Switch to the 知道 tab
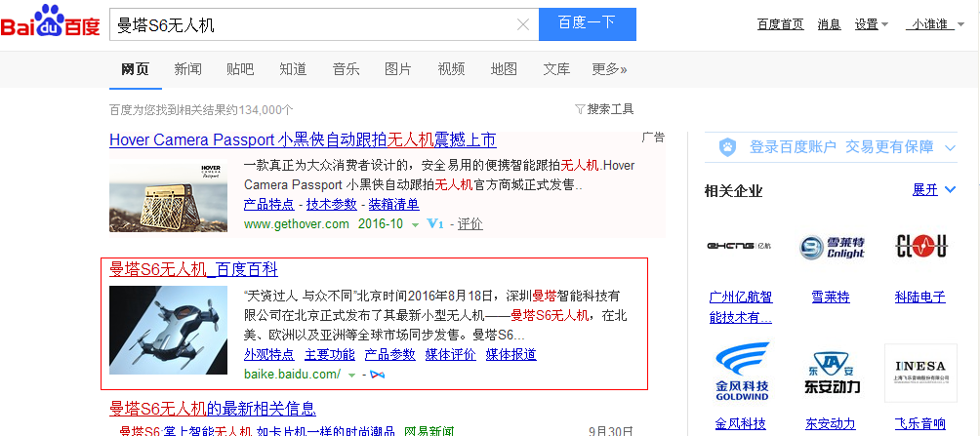The height and width of the screenshot is (436, 980). 293,68
